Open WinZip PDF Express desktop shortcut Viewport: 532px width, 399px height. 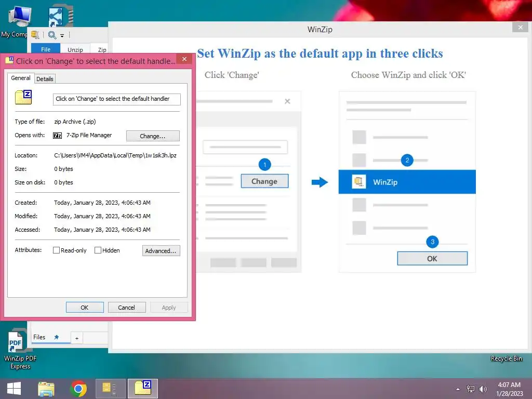click(20, 349)
